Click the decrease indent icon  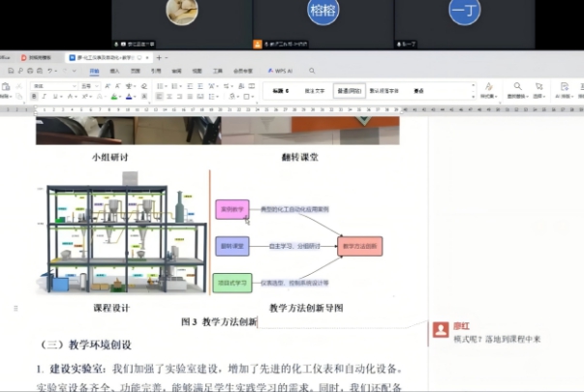(x=190, y=86)
